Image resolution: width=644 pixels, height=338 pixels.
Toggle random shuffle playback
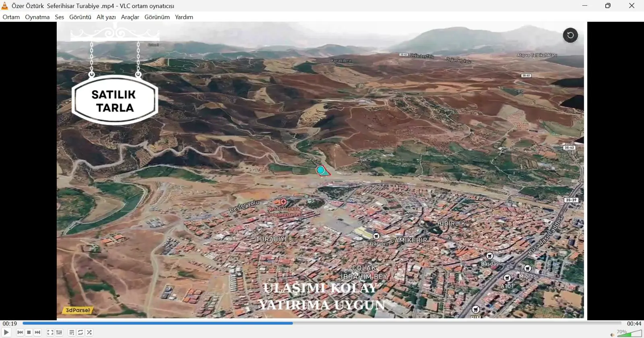89,332
